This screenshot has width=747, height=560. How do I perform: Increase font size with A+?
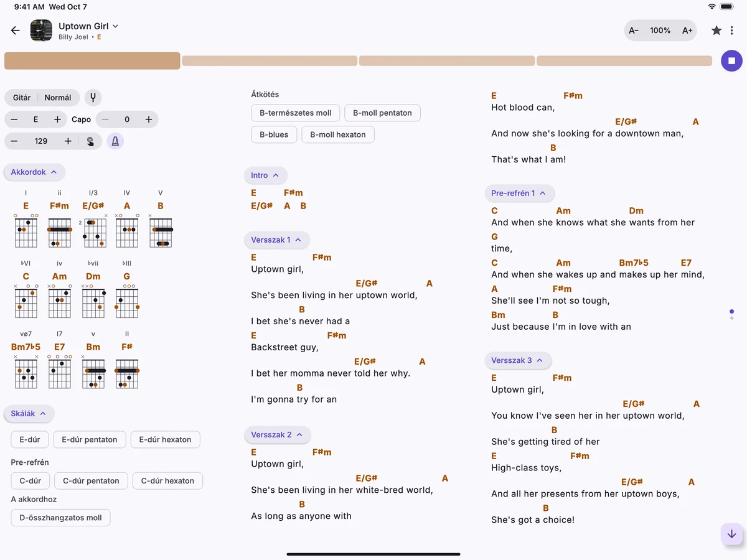pyautogui.click(x=687, y=30)
